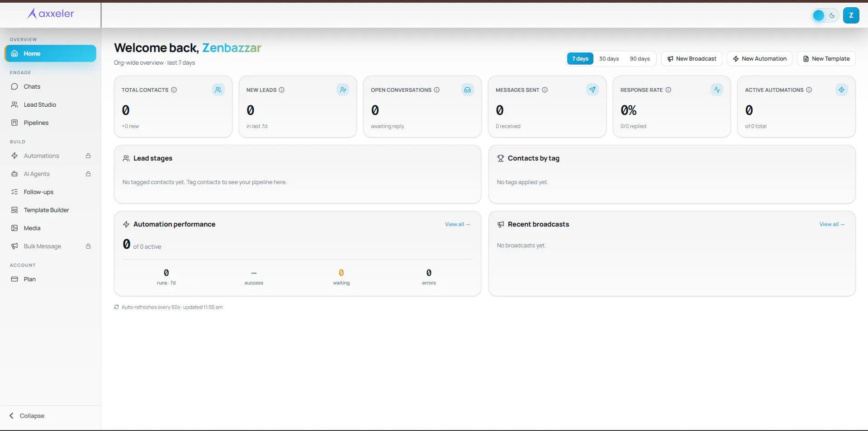View all automation performance
This screenshot has width=868, height=431.
[457, 224]
